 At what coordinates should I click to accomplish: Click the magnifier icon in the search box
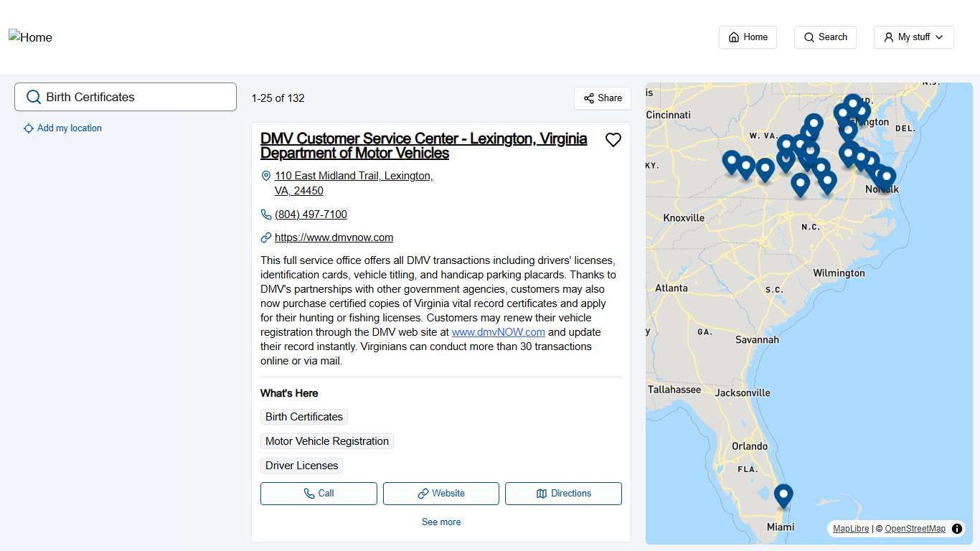[33, 98]
